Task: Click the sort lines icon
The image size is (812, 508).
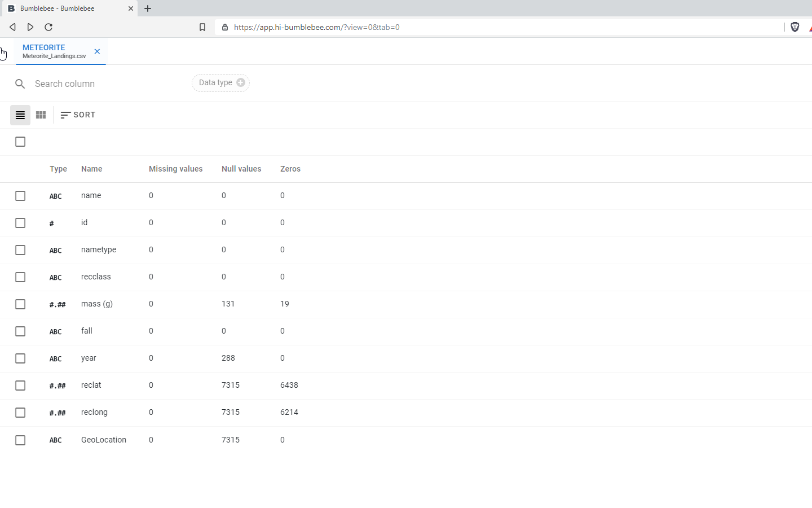Action: coord(65,115)
